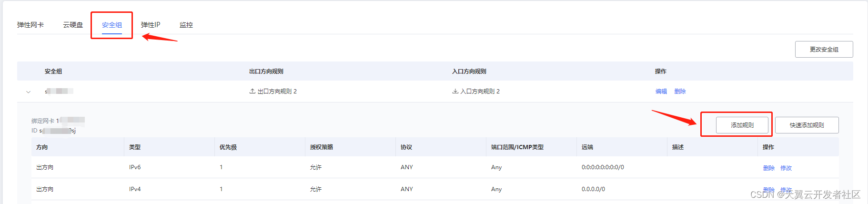Delete the IPv4 outbound rule
This screenshot has width=868, height=204.
768,189
